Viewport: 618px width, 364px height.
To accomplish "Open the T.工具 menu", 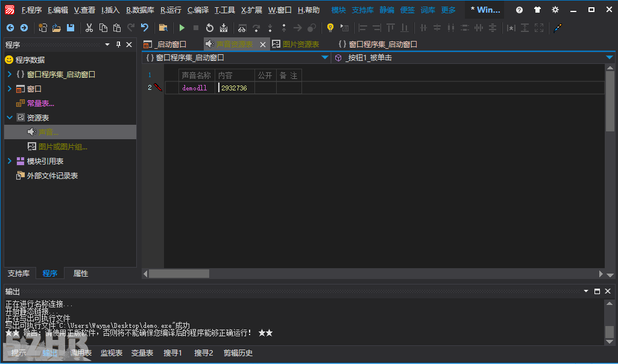I will (x=225, y=10).
